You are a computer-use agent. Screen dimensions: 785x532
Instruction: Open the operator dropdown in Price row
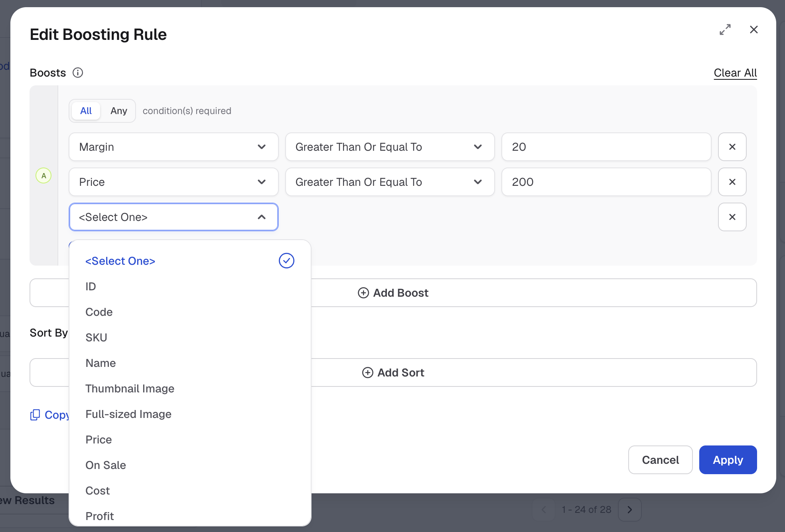[390, 182]
